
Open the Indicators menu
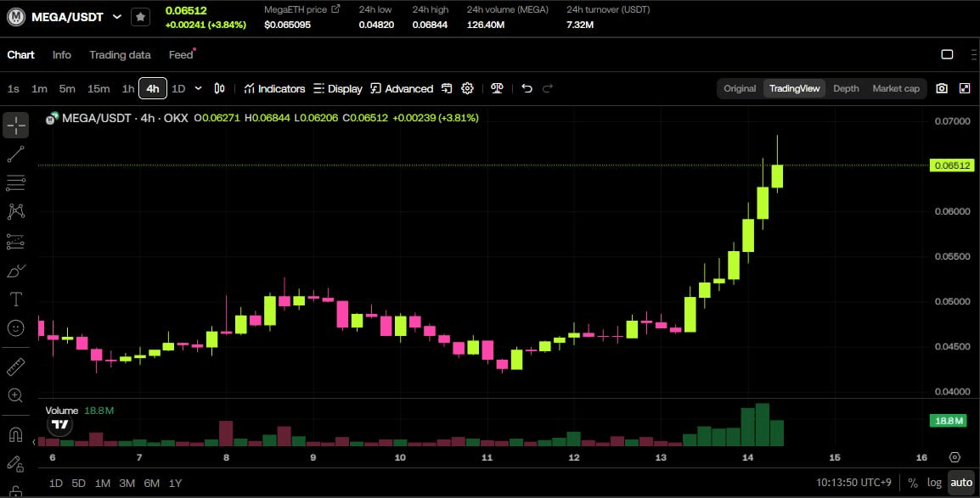pos(274,88)
